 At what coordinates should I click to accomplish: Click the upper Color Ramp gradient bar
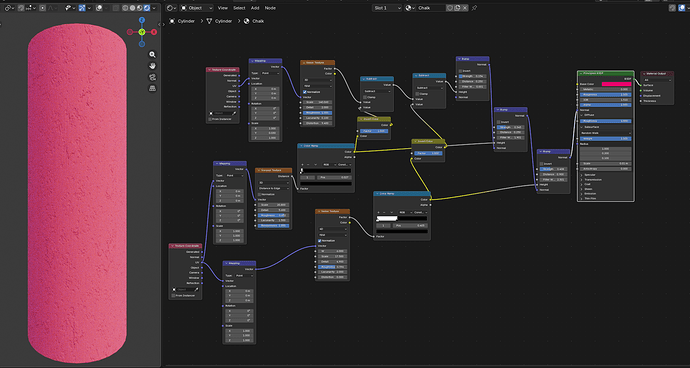[326, 171]
